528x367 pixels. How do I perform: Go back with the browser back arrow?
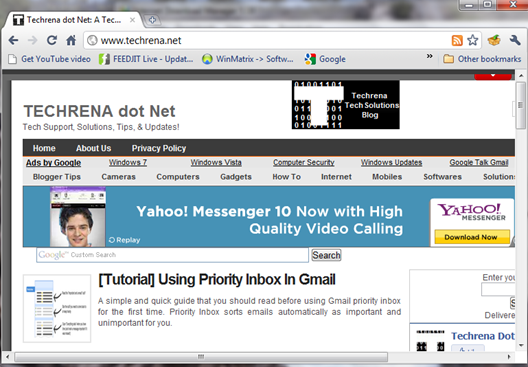tap(13, 40)
